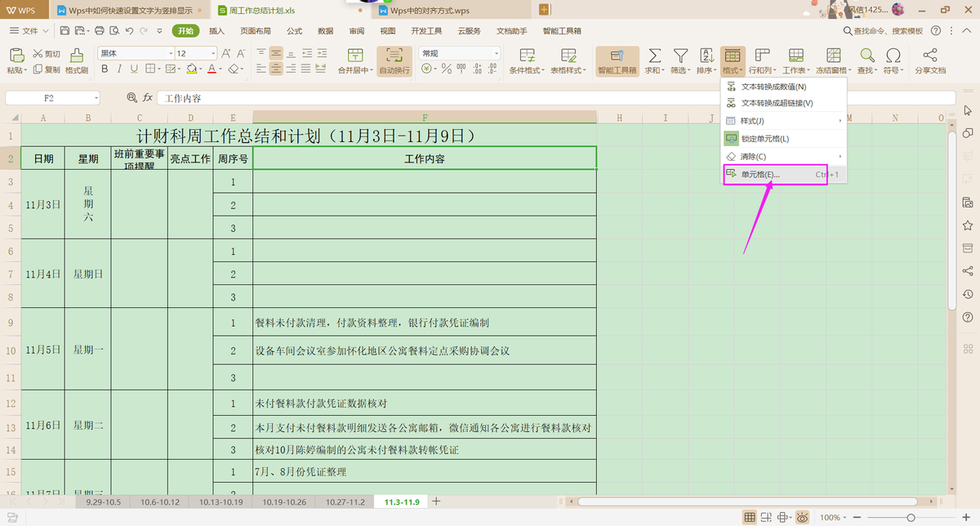Toggle Lock Cell (锁定单元格) in menu
Image resolution: width=980 pixels, height=526 pixels.
pyautogui.click(x=764, y=138)
